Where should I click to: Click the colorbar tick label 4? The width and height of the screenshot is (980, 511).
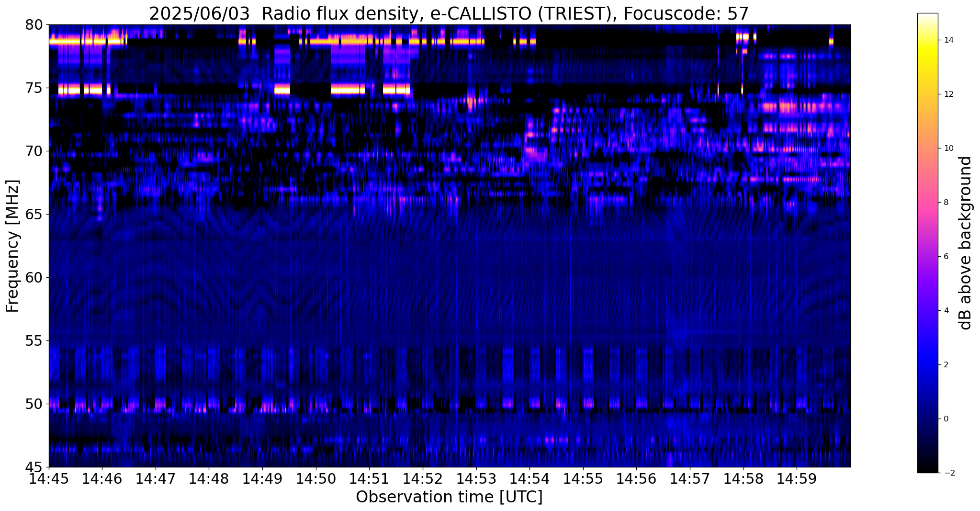coord(946,311)
